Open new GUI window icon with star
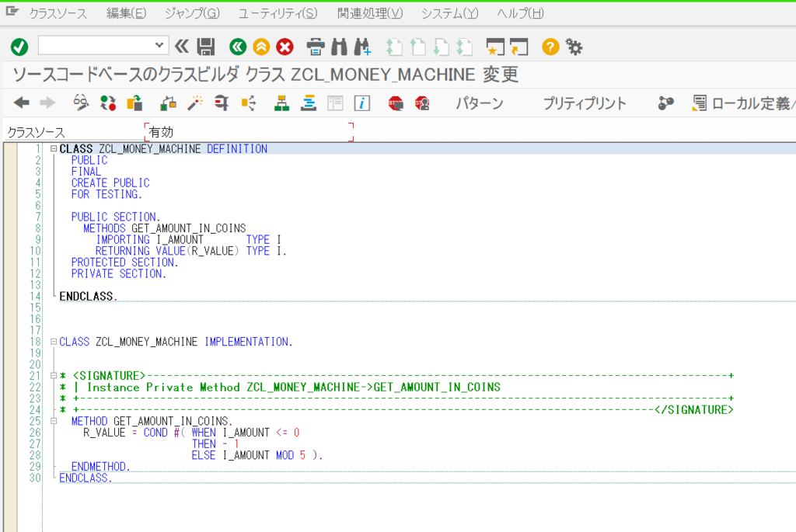 (x=495, y=47)
